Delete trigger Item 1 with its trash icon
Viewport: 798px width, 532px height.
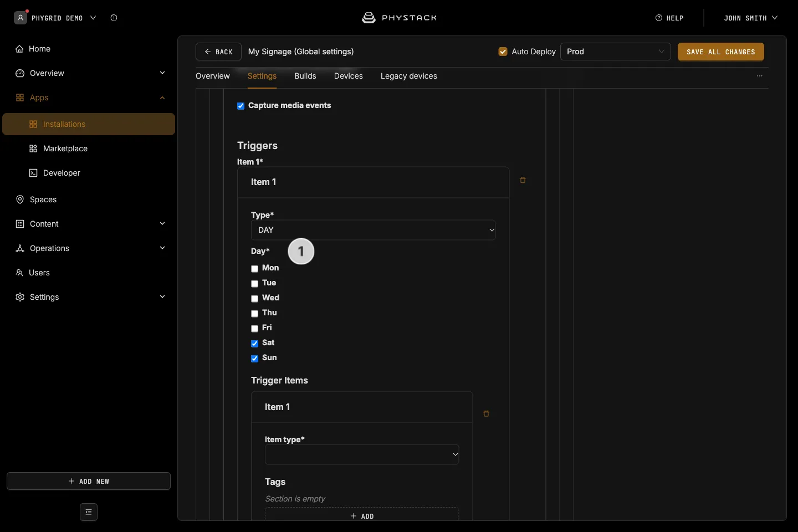coord(523,180)
